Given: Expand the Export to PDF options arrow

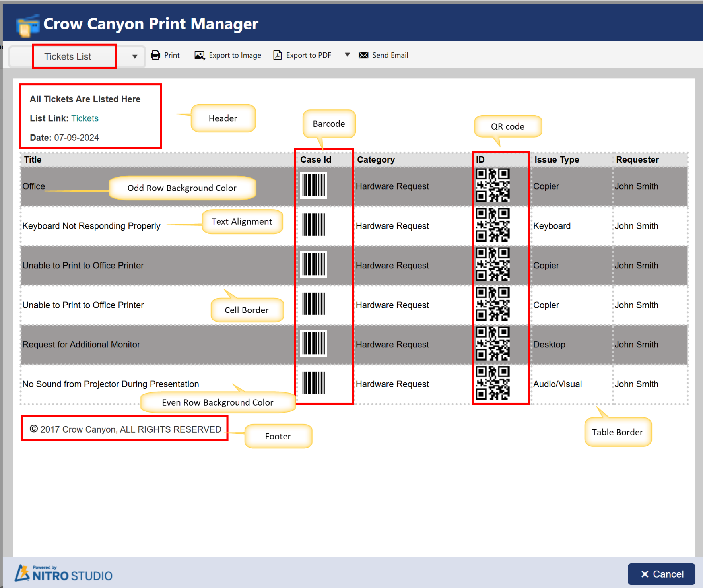Looking at the screenshot, I should coord(347,55).
